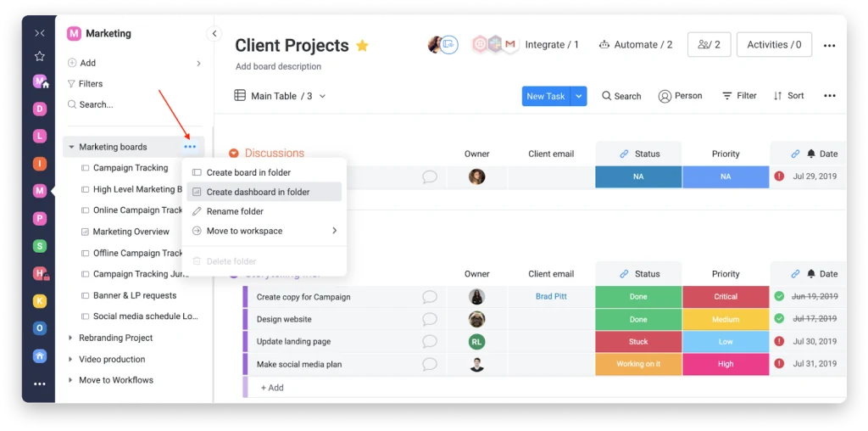Collapse the Marketing boards folder
Viewport: 868px width, 431px height.
coord(71,147)
